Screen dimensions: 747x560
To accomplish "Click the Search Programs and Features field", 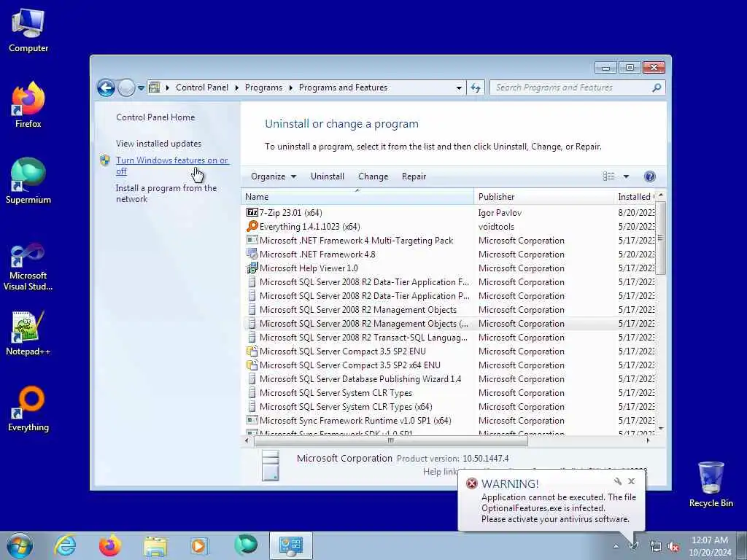I will (x=572, y=87).
